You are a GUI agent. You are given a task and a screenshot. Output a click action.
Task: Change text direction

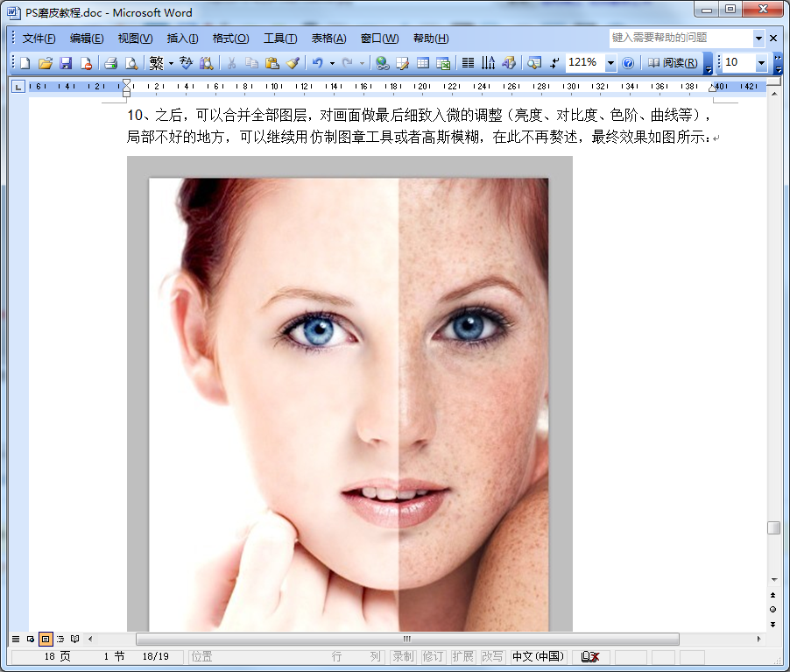click(x=488, y=63)
